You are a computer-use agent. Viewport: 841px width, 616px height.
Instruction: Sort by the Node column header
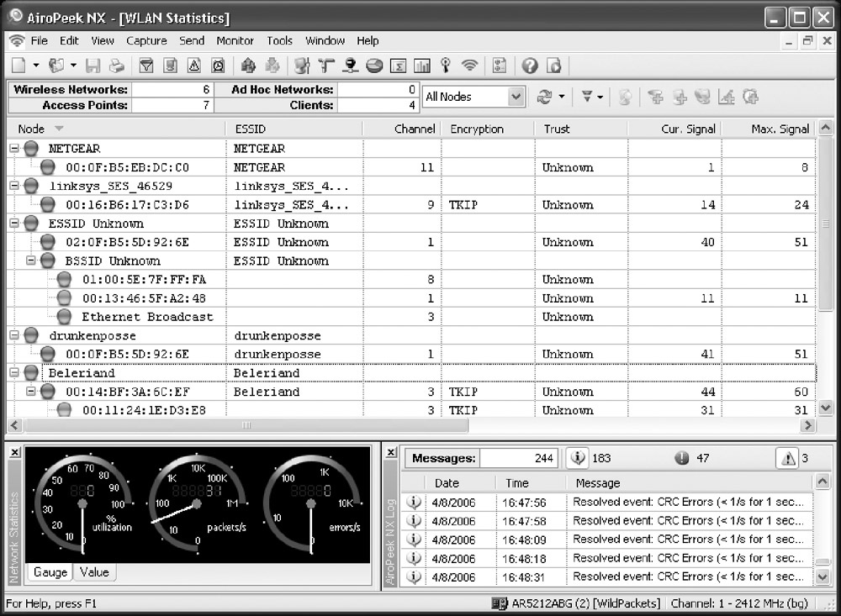pyautogui.click(x=117, y=129)
